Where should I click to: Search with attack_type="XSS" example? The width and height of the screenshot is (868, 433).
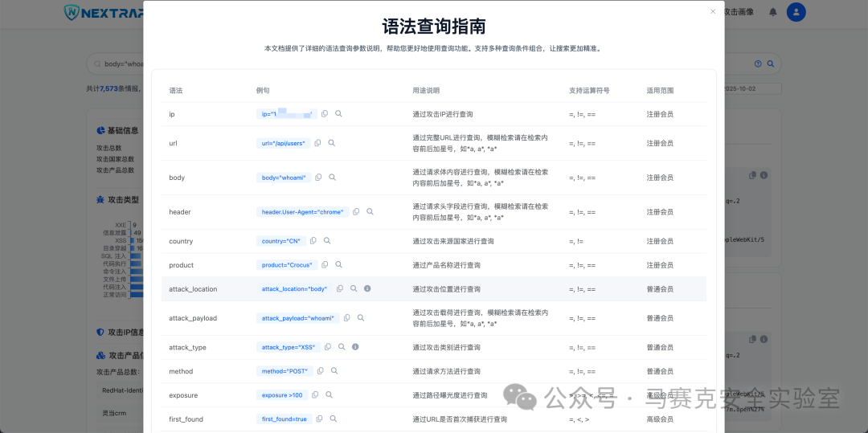coord(342,347)
